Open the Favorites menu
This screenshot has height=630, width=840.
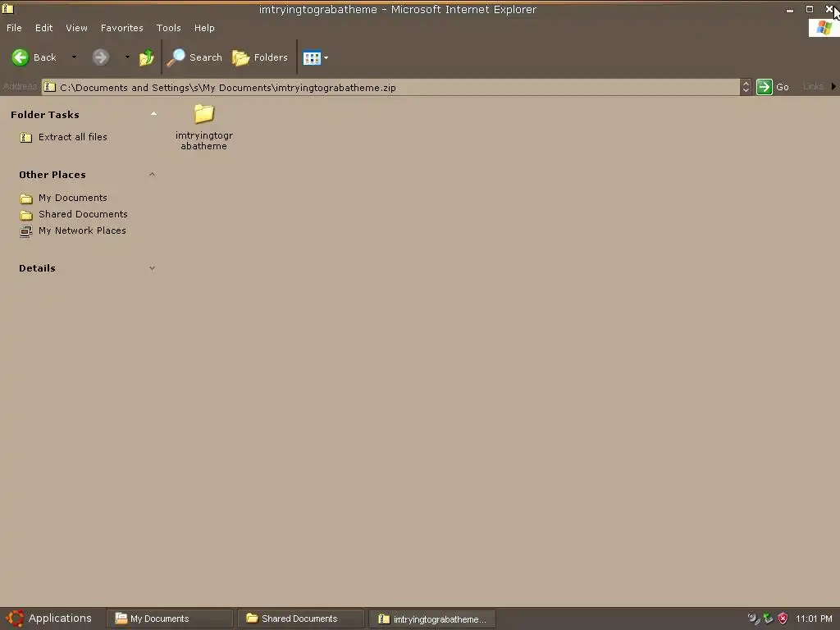coord(122,28)
